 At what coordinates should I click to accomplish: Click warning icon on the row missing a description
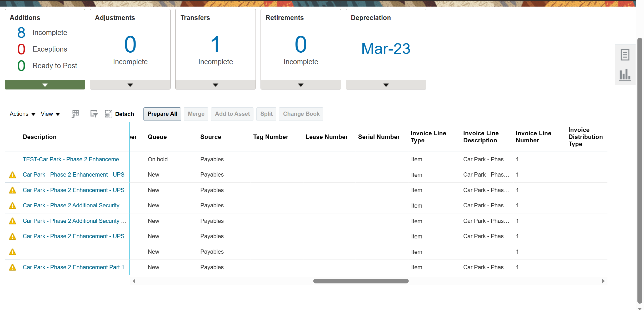coord(12,252)
